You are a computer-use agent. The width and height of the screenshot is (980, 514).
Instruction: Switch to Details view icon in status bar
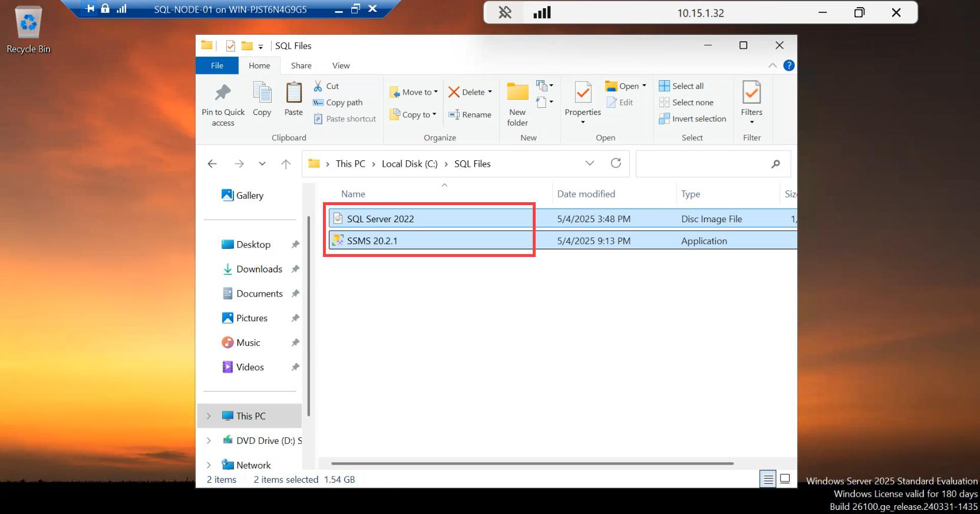768,479
